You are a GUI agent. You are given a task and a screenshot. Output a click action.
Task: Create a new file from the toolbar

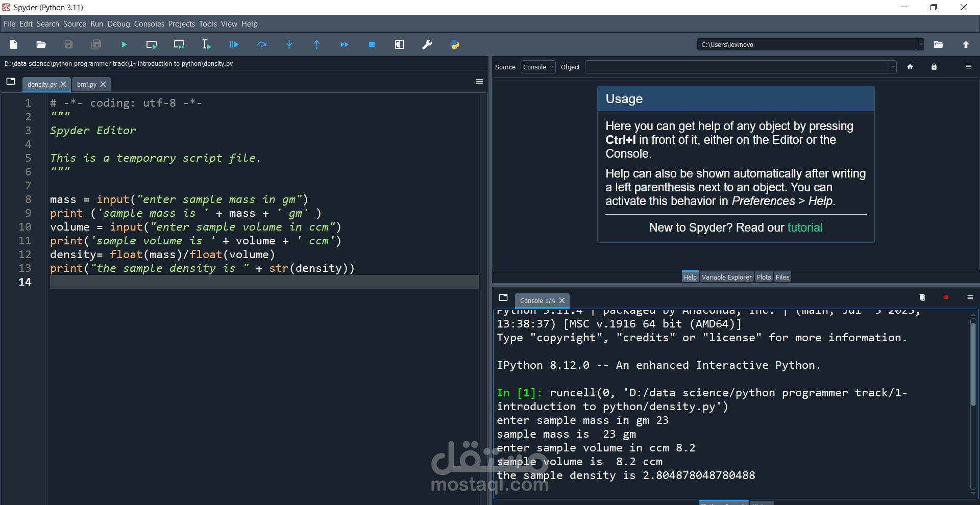pyautogui.click(x=14, y=45)
